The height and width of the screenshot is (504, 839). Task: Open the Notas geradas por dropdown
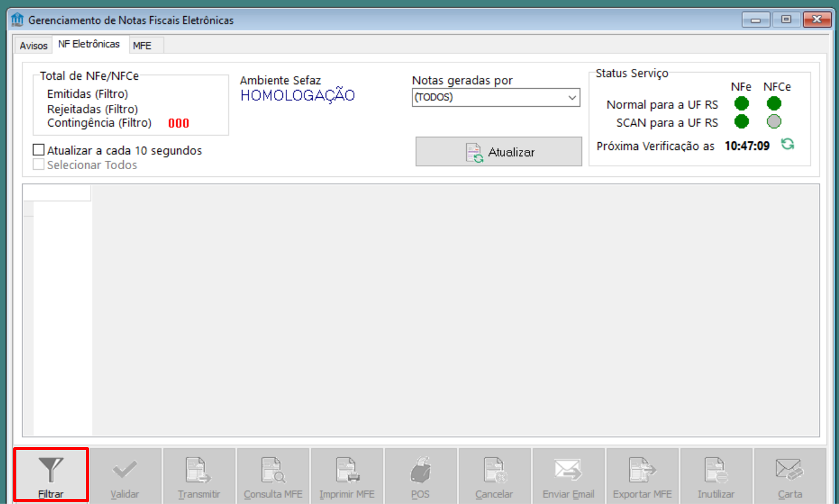[x=496, y=97]
